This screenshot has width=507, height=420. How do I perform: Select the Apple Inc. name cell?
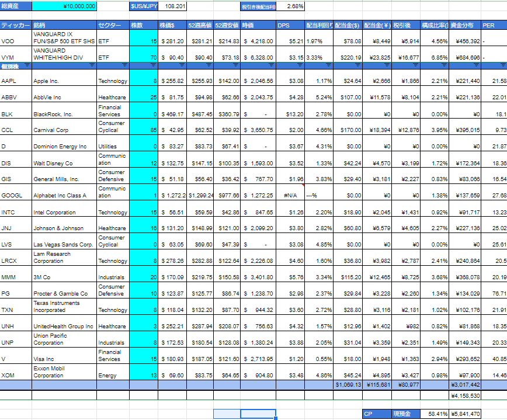(x=64, y=78)
